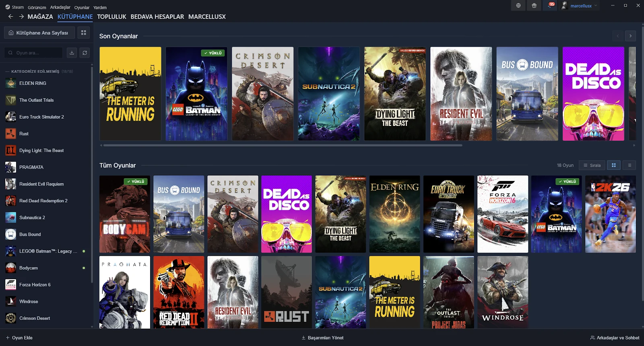
Task: Click the home icon in Kütüphane Ana Sayfası
Action: coord(11,33)
